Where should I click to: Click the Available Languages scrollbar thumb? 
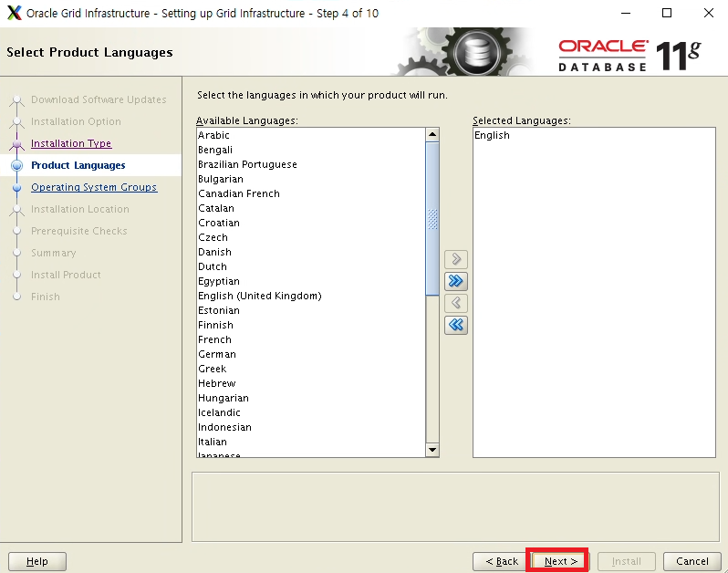(432, 218)
